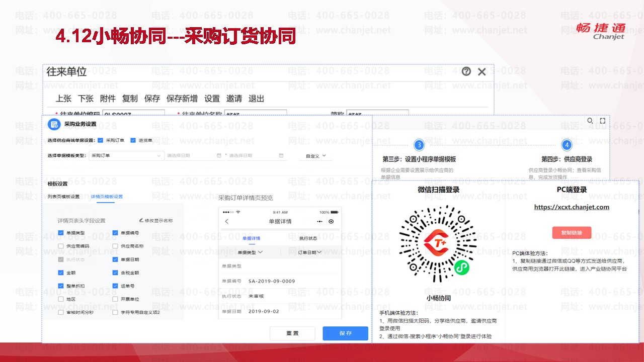Toggle the 单据类型 field checkbox
The width and height of the screenshot is (644, 362).
61,233
